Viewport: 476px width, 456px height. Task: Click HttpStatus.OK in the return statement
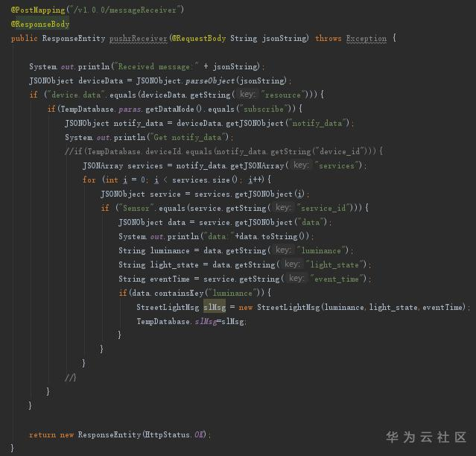pyautogui.click(x=175, y=434)
